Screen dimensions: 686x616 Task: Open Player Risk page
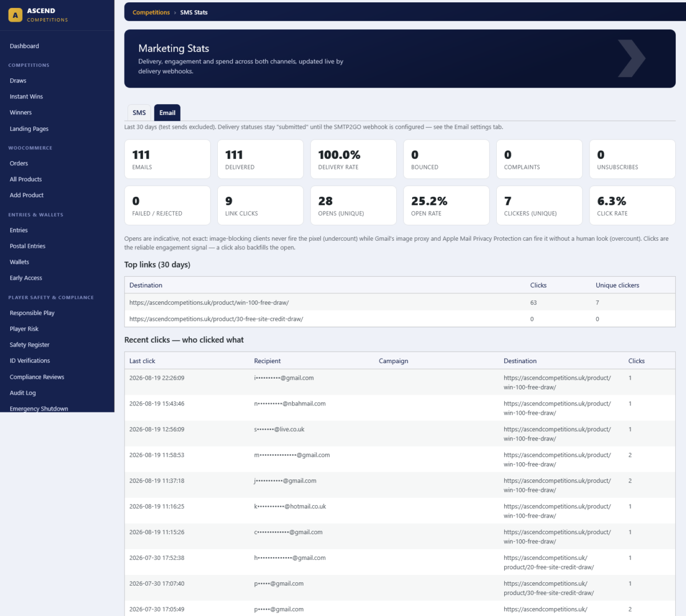24,329
